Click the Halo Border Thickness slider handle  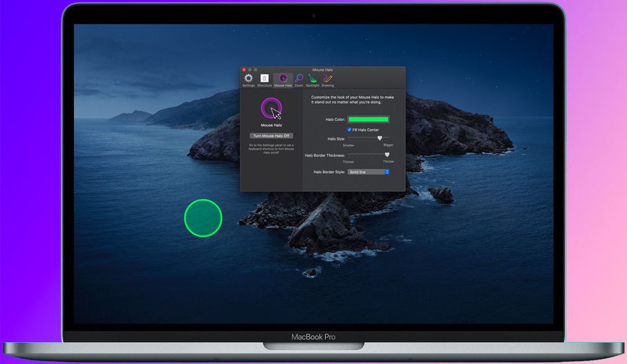(x=387, y=154)
